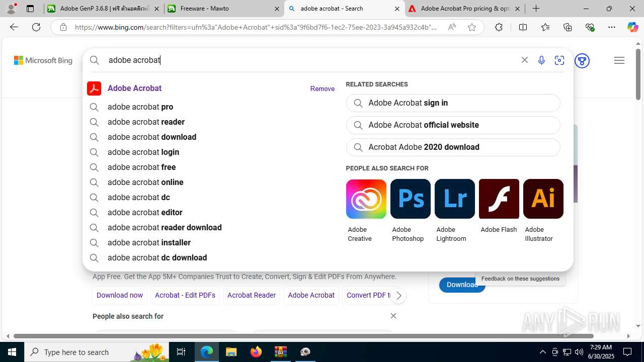Open tab actions menu icon

[30, 9]
